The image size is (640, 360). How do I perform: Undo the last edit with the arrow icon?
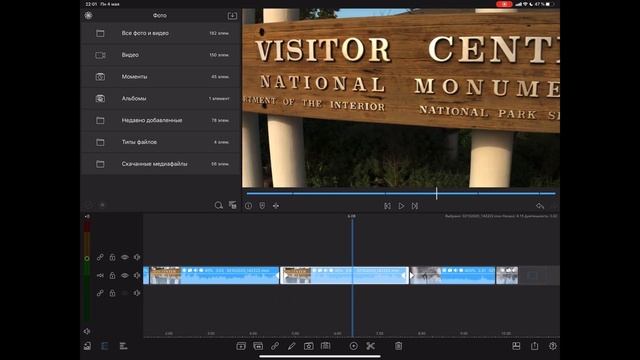click(x=540, y=206)
